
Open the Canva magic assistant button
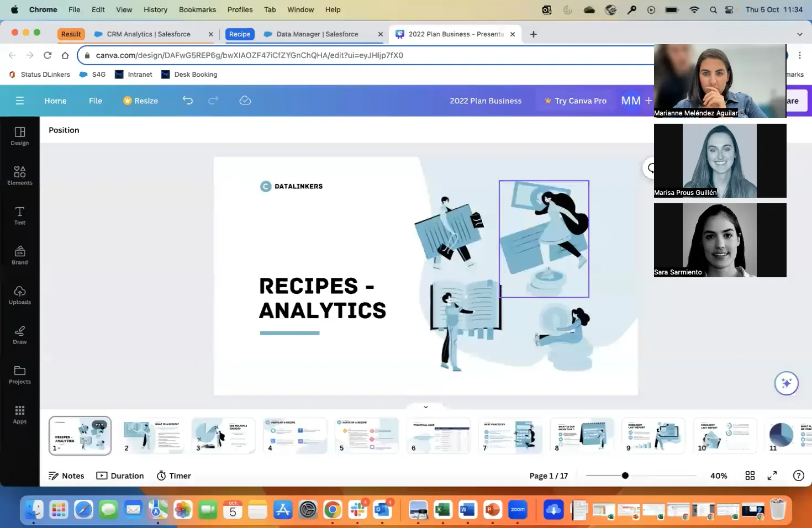click(x=787, y=383)
